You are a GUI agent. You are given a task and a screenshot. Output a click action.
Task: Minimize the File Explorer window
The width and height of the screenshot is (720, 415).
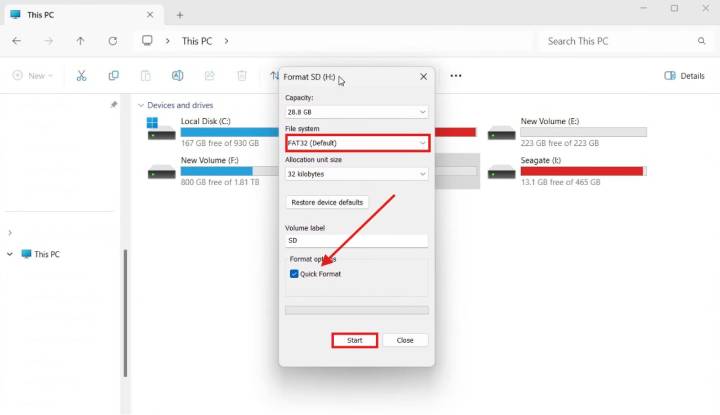click(x=643, y=8)
